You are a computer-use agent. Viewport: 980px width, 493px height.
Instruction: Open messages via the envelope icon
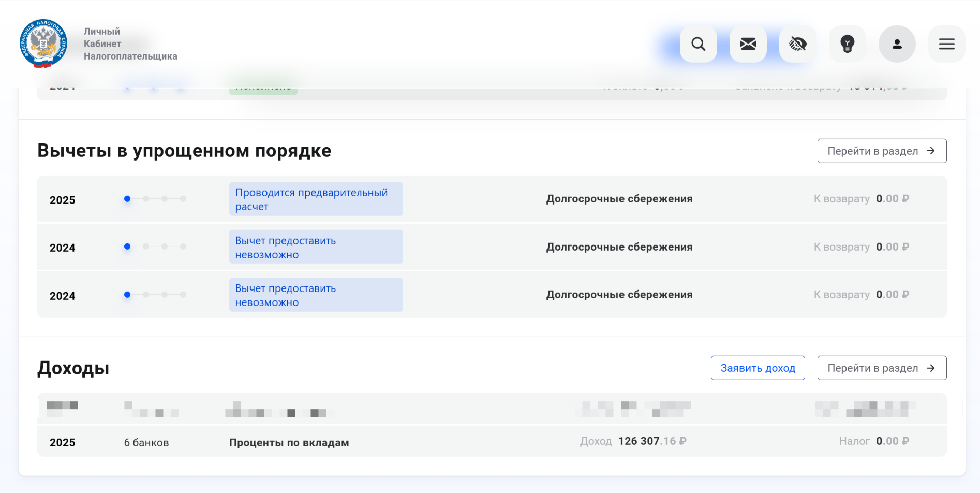coord(748,44)
